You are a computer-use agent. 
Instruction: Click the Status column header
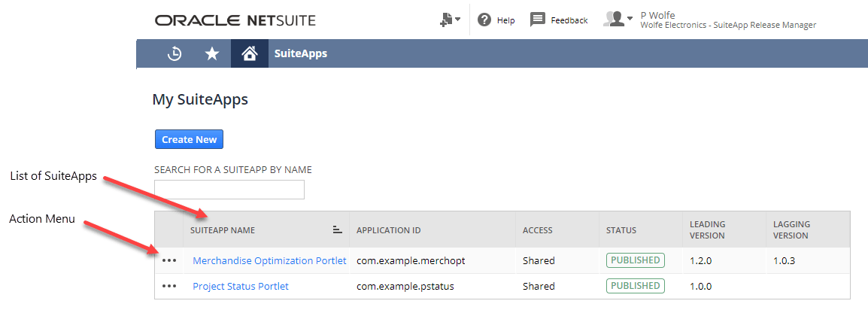coord(621,230)
